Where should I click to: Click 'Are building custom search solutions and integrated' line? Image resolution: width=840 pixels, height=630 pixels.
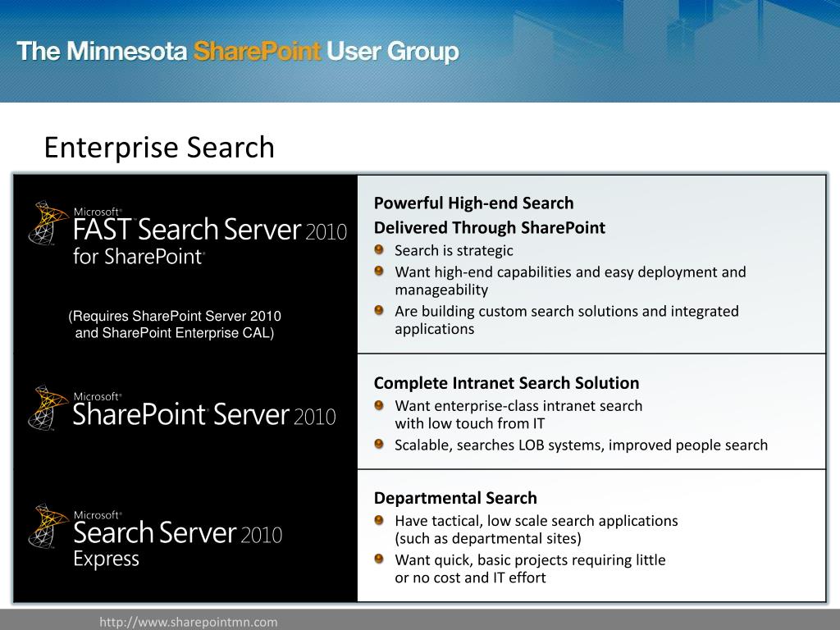[567, 311]
